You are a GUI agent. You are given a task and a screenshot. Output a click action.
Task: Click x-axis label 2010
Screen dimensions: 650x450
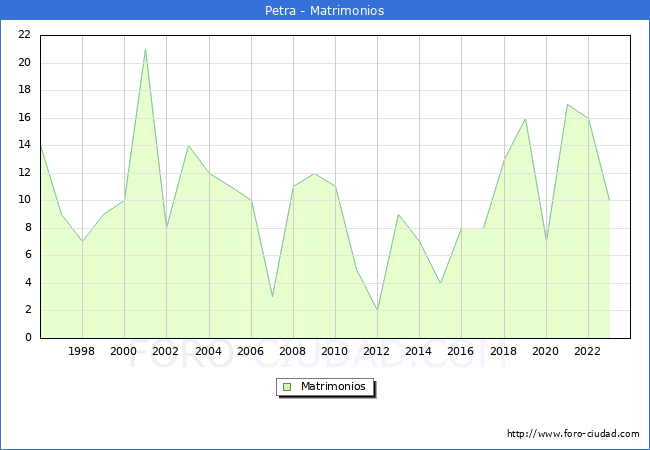[x=335, y=351]
